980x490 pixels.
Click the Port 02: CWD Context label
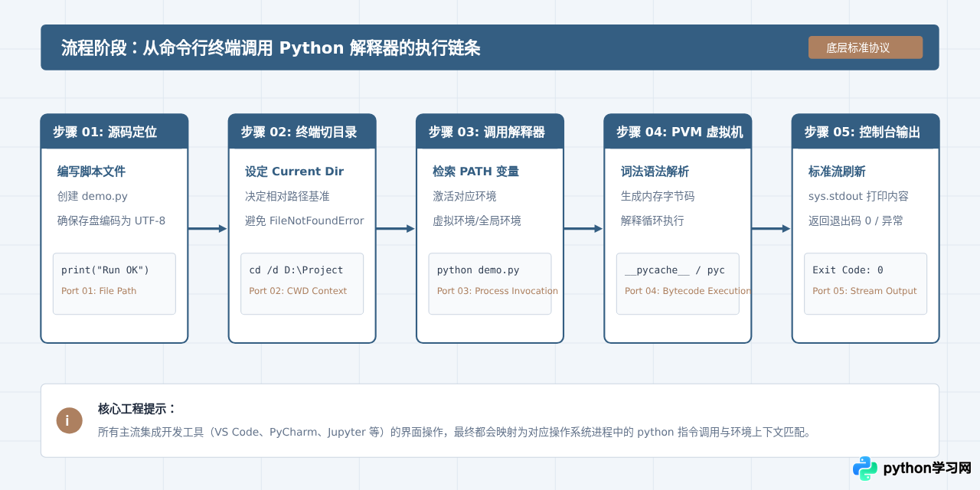tap(298, 291)
